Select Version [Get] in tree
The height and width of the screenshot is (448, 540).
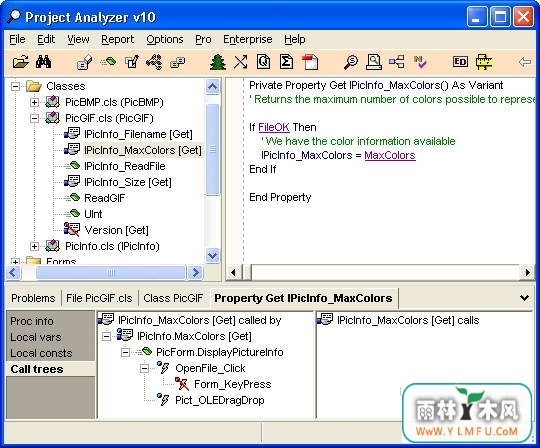coord(116,230)
